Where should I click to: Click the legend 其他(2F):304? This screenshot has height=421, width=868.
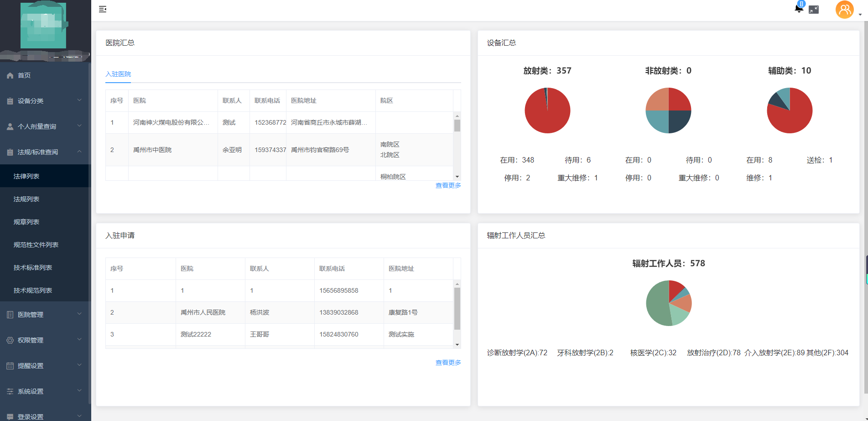coord(827,353)
